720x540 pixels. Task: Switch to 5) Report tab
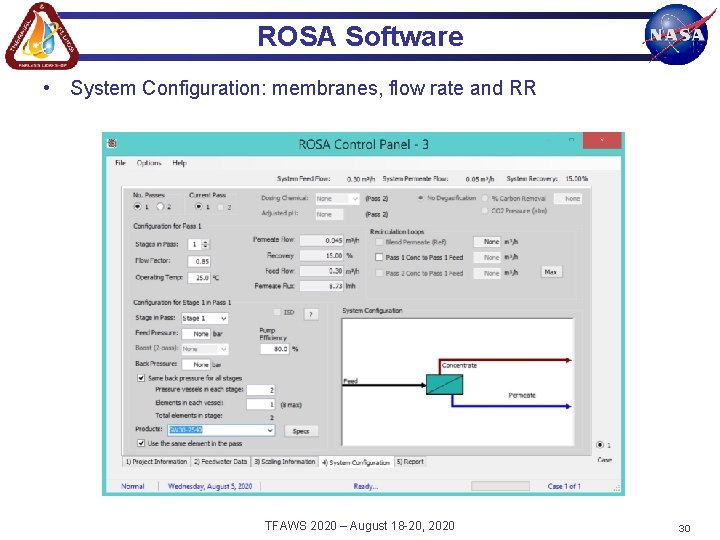click(410, 461)
